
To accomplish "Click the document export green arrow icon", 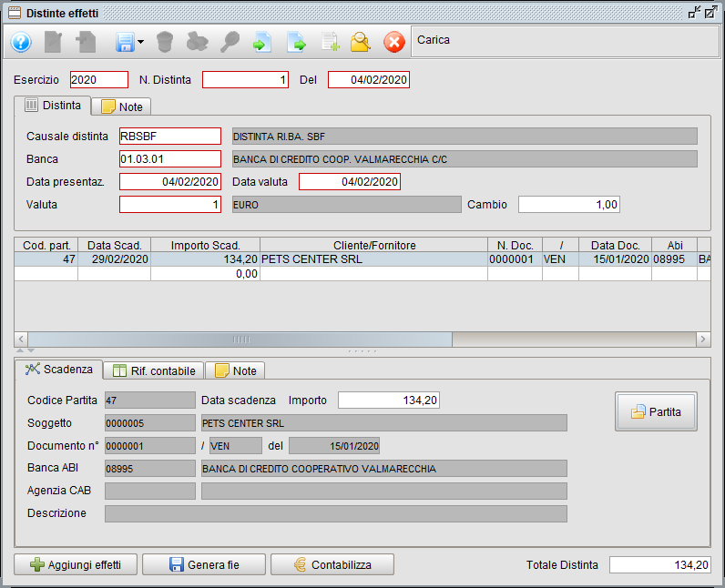I will [x=296, y=43].
